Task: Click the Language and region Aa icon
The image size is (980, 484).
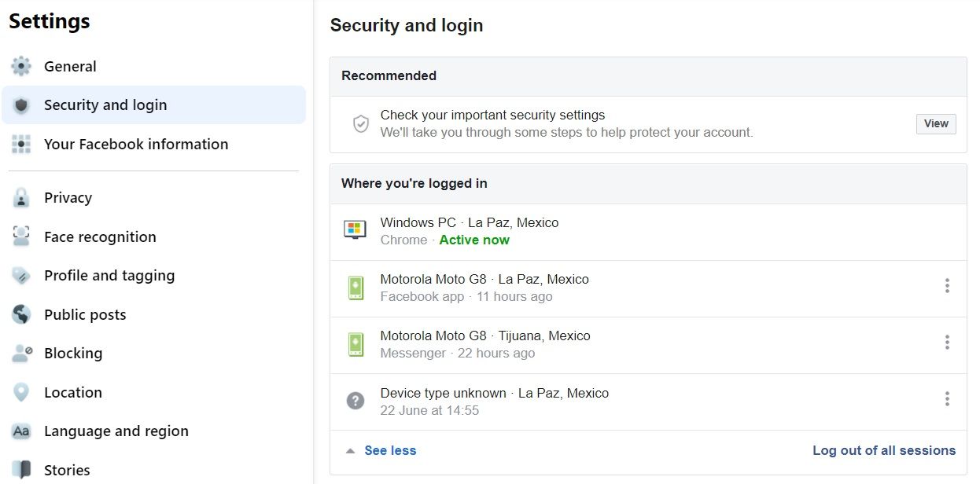Action: [x=21, y=431]
